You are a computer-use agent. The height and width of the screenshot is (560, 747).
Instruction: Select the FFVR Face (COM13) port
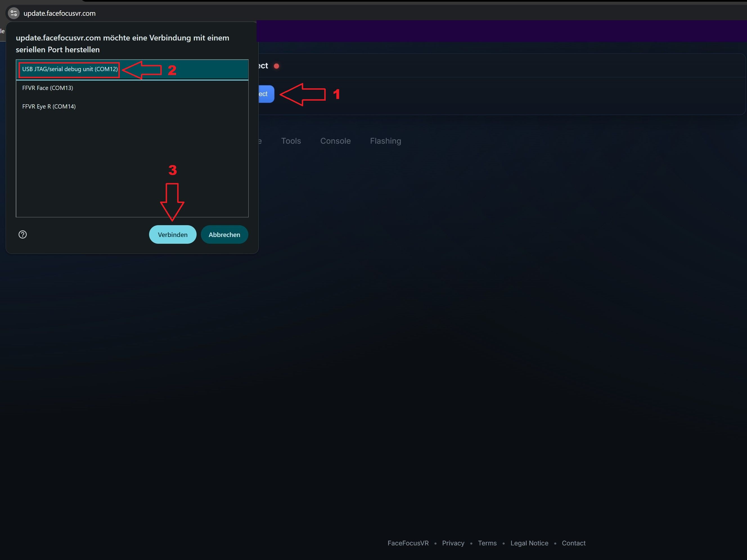(x=48, y=88)
